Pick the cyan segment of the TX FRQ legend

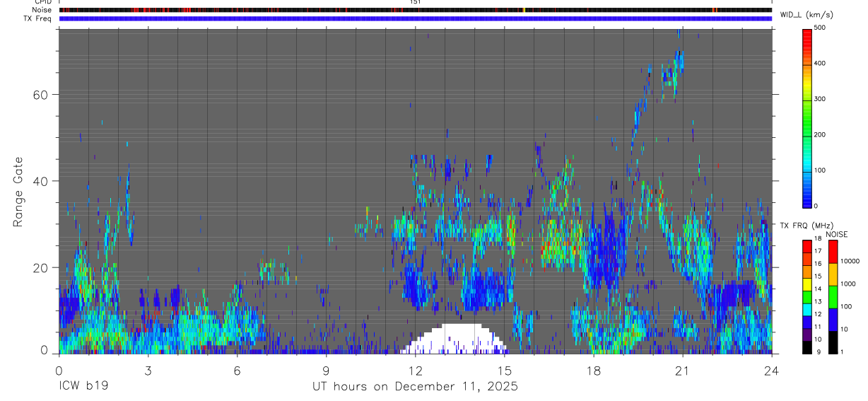click(807, 309)
